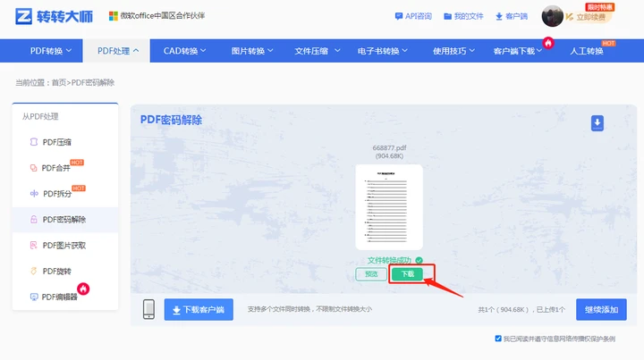Click the PDF拆分 sidebar icon
644x360 pixels.
pyautogui.click(x=34, y=194)
